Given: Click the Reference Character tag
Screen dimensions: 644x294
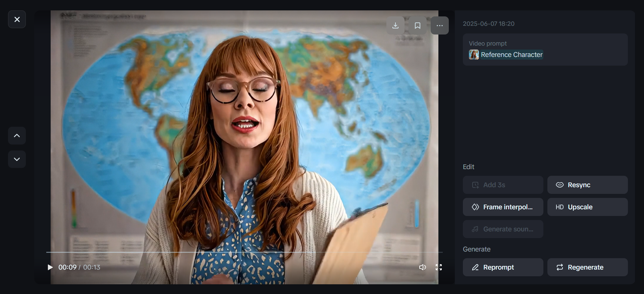Looking at the screenshot, I should (512, 55).
